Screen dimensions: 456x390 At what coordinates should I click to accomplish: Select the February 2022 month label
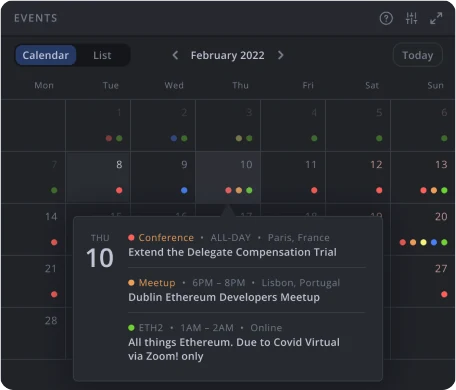coord(228,55)
